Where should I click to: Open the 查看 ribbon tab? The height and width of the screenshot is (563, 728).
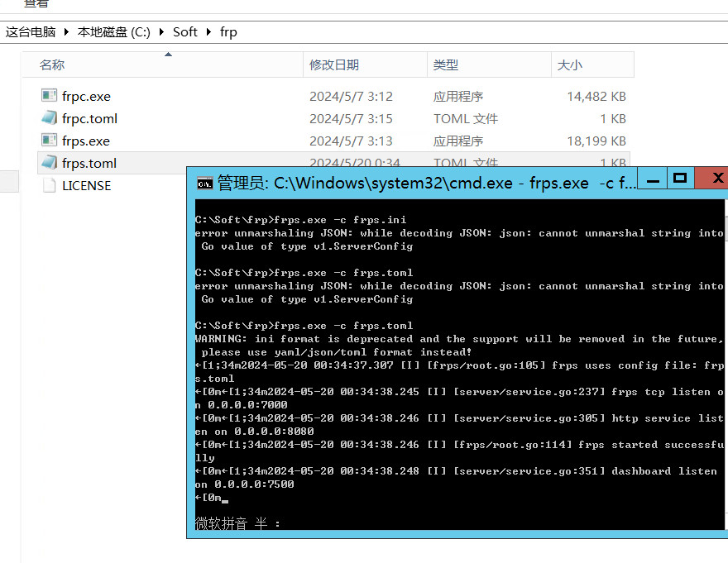point(36,3)
